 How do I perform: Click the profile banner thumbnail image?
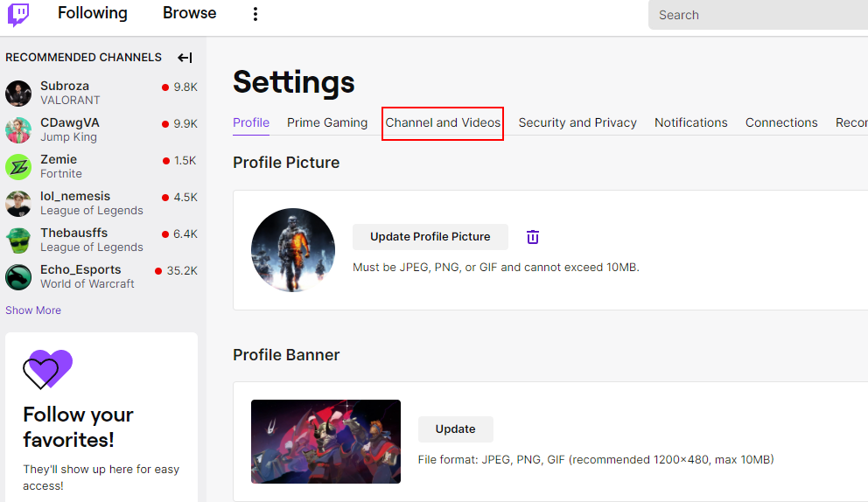pos(325,442)
